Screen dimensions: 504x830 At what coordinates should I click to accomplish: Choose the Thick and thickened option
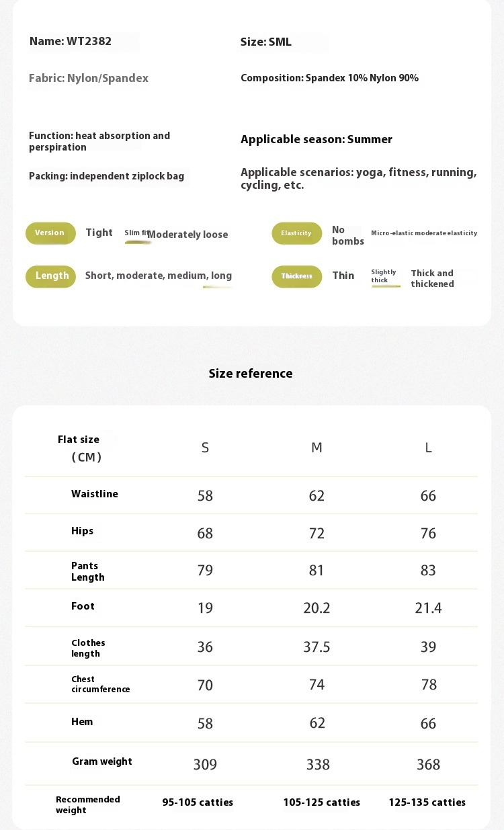click(x=432, y=278)
